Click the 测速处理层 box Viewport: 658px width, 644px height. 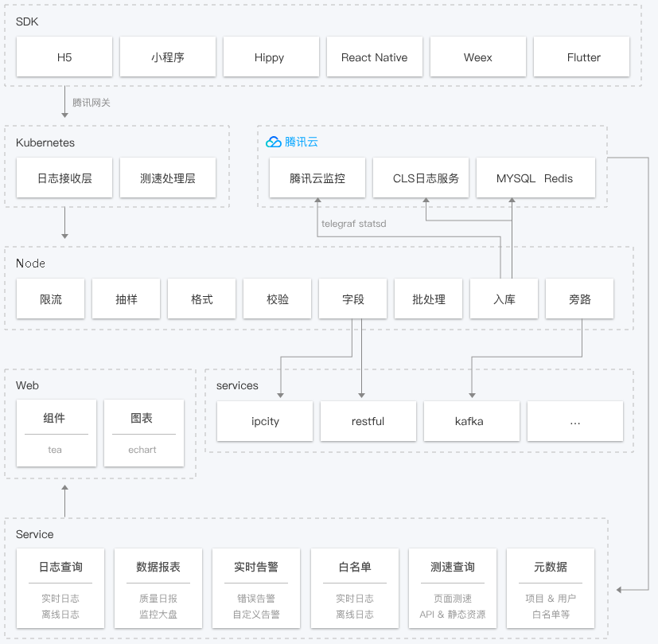click(x=168, y=178)
